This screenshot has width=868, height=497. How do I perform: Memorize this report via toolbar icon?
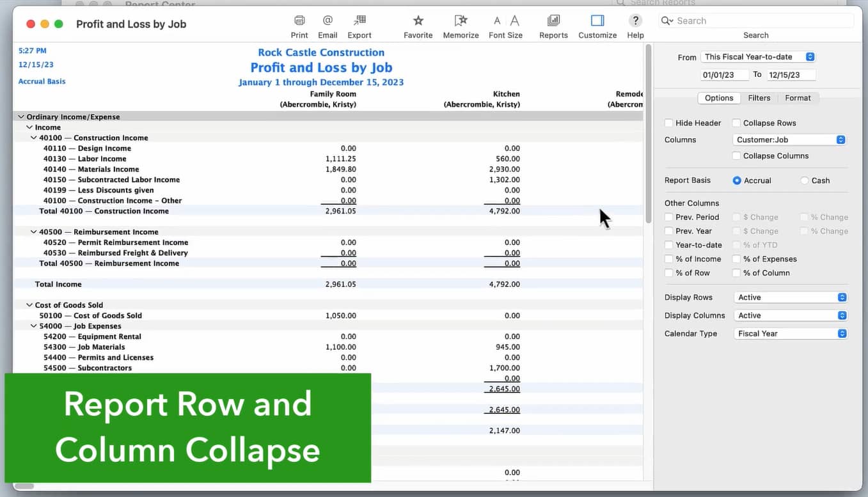(x=461, y=20)
